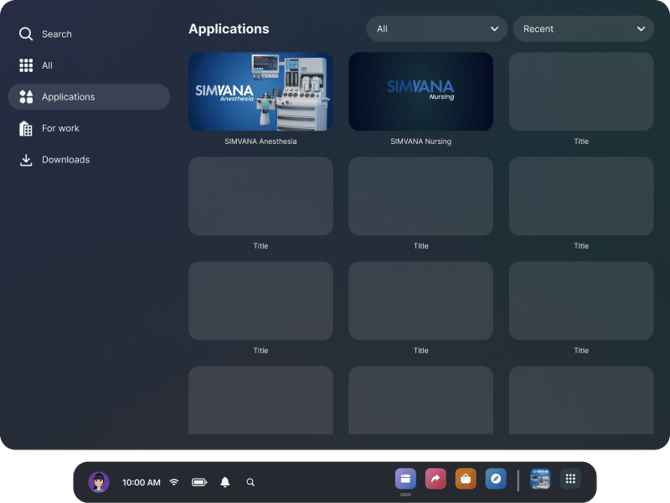
Task: Open the For work building icon
Action: click(x=26, y=128)
